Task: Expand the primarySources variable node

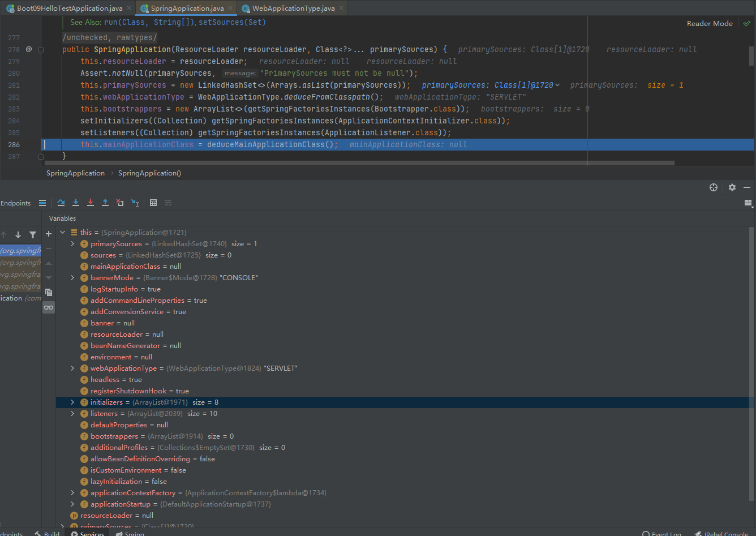Action: pos(72,244)
